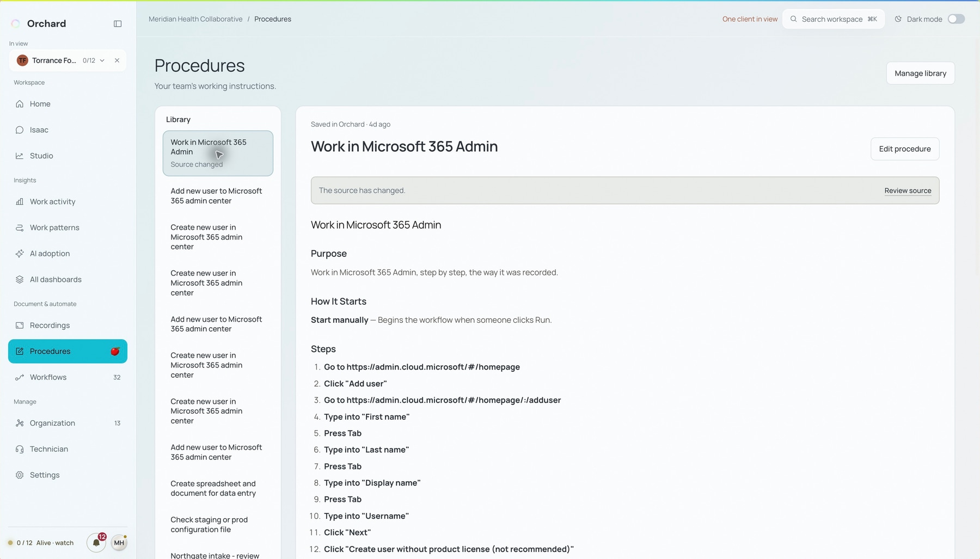Click the 0 / 12 Alive watch status
The image size is (980, 559).
(41, 543)
